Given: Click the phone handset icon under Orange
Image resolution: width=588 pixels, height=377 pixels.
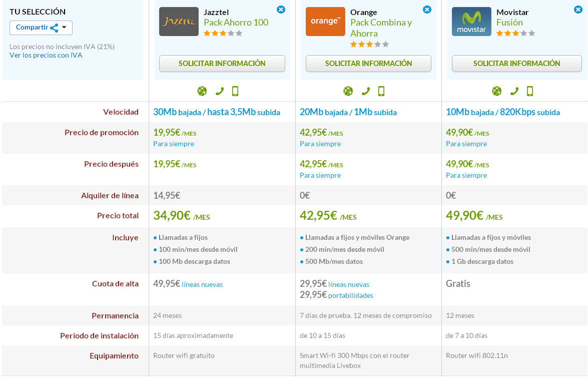Looking at the screenshot, I should (x=366, y=91).
